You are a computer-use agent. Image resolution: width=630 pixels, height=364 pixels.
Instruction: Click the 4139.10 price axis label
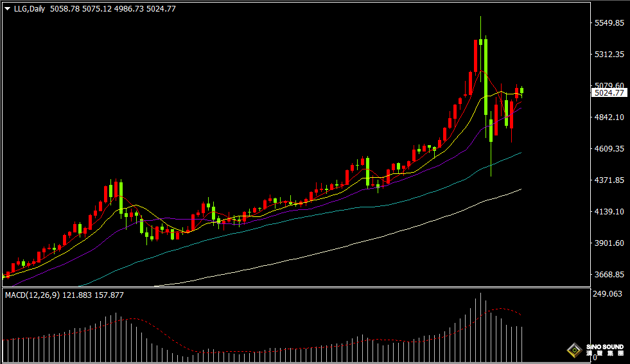(609, 212)
